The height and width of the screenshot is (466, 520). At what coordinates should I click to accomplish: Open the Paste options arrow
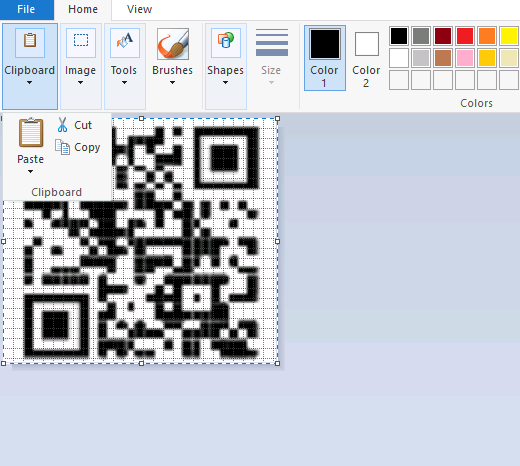pyautogui.click(x=30, y=172)
